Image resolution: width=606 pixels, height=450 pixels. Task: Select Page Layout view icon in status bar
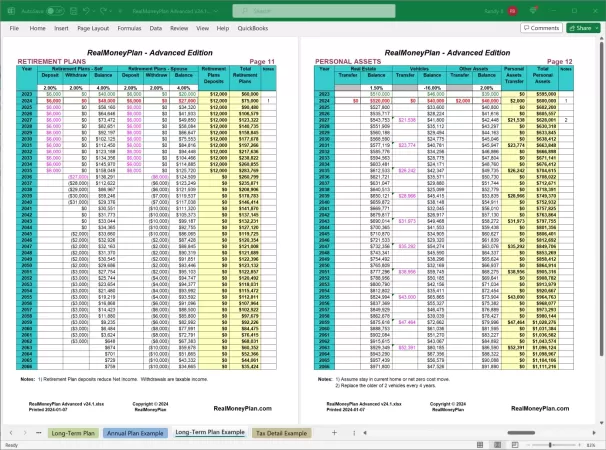point(499,444)
